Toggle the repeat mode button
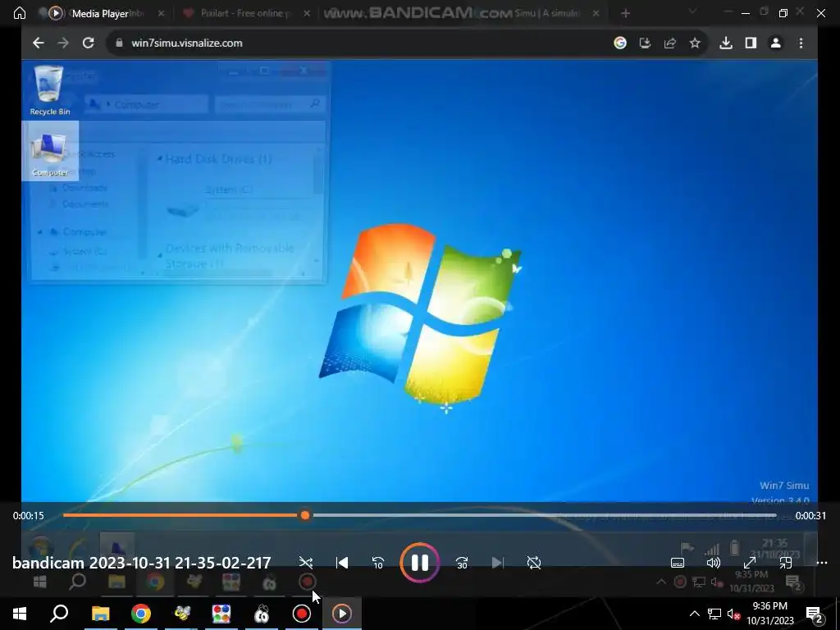Screen dimensions: 840x630 533,563
